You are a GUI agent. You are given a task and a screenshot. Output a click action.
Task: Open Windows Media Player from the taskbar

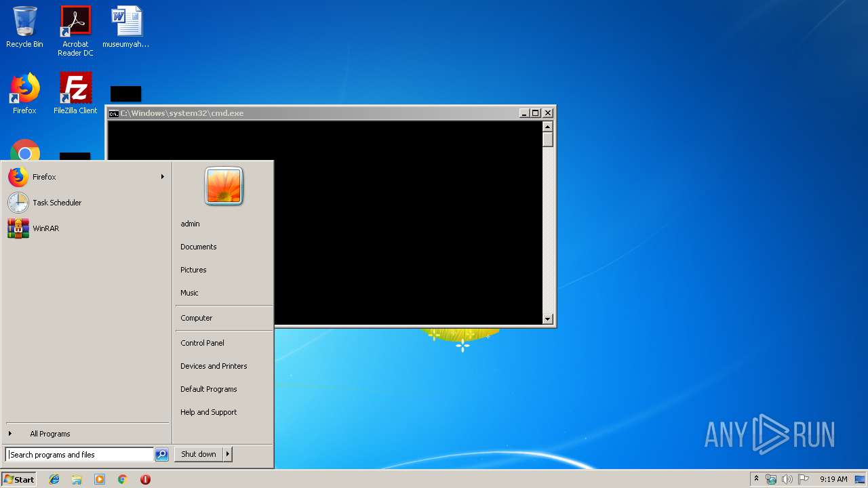click(100, 479)
